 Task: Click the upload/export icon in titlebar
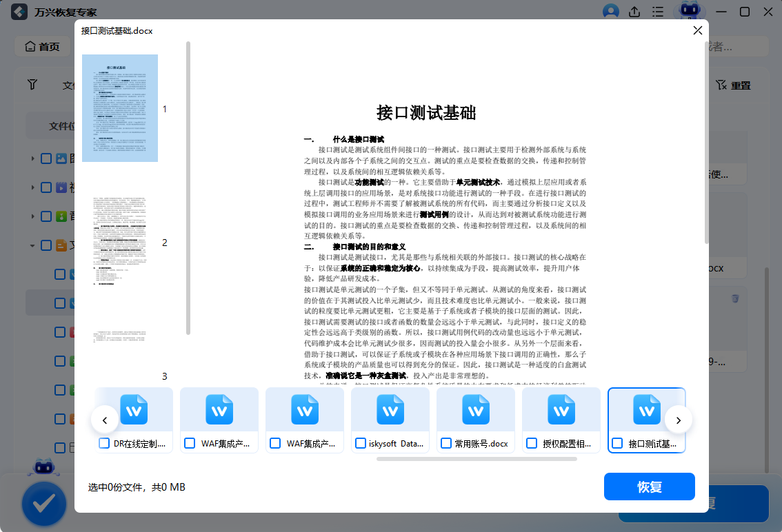click(x=634, y=12)
